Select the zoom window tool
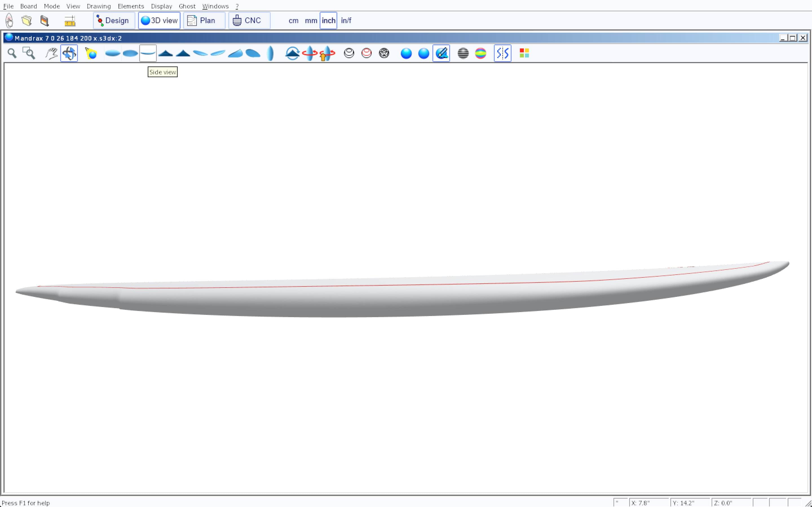The image size is (812, 507). click(x=29, y=53)
